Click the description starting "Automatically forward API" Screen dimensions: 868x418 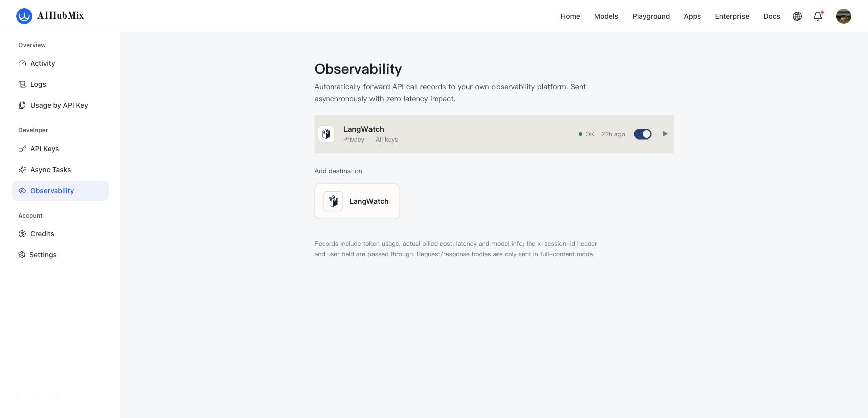(x=450, y=93)
